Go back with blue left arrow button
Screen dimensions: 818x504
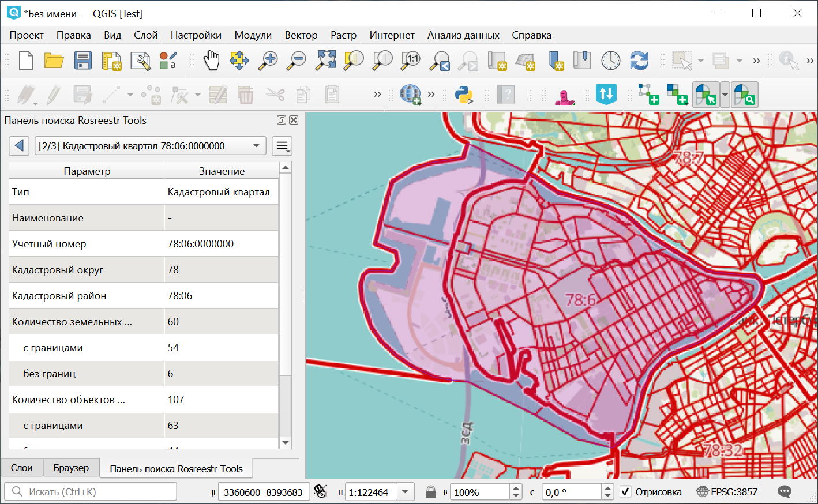[19, 145]
